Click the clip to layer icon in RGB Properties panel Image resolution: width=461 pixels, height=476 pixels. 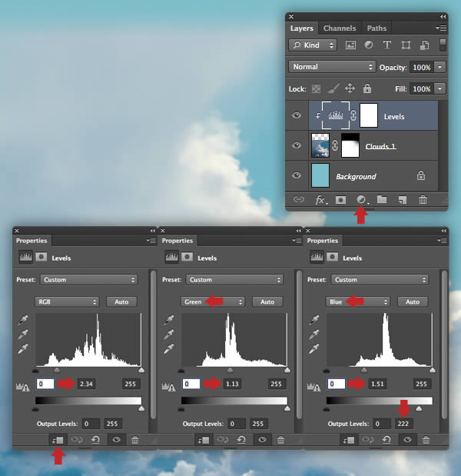point(58,440)
